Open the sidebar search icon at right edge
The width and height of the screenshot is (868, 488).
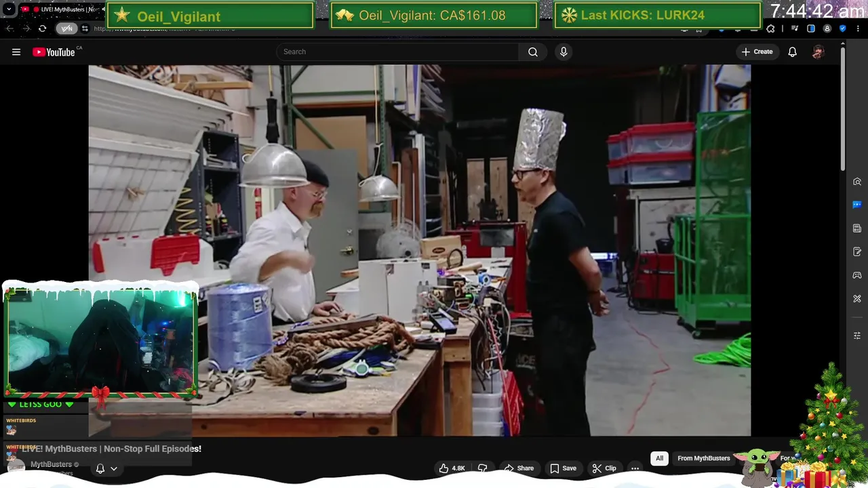click(x=857, y=182)
